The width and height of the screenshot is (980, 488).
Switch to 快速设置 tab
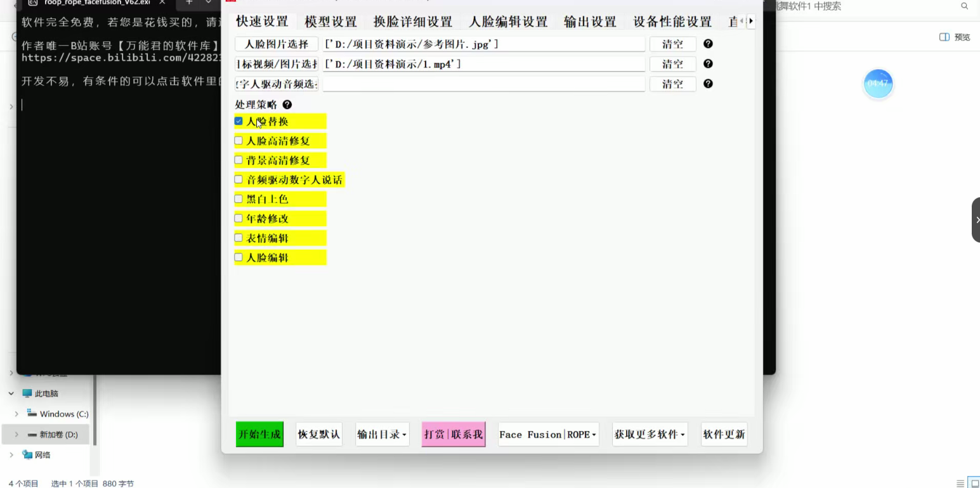coord(262,22)
